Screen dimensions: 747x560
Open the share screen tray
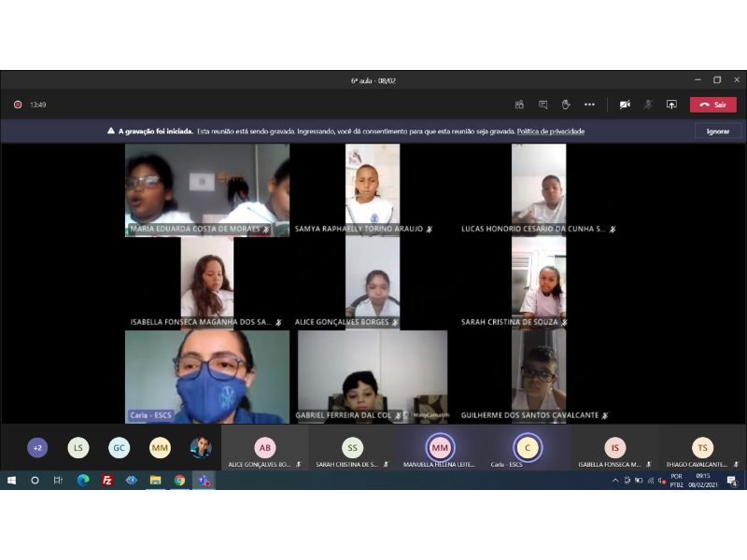(x=671, y=105)
